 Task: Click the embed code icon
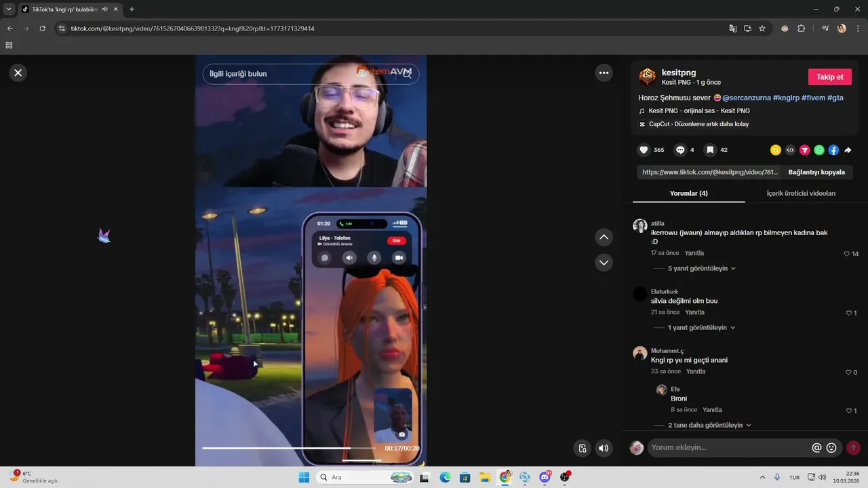pyautogui.click(x=790, y=150)
